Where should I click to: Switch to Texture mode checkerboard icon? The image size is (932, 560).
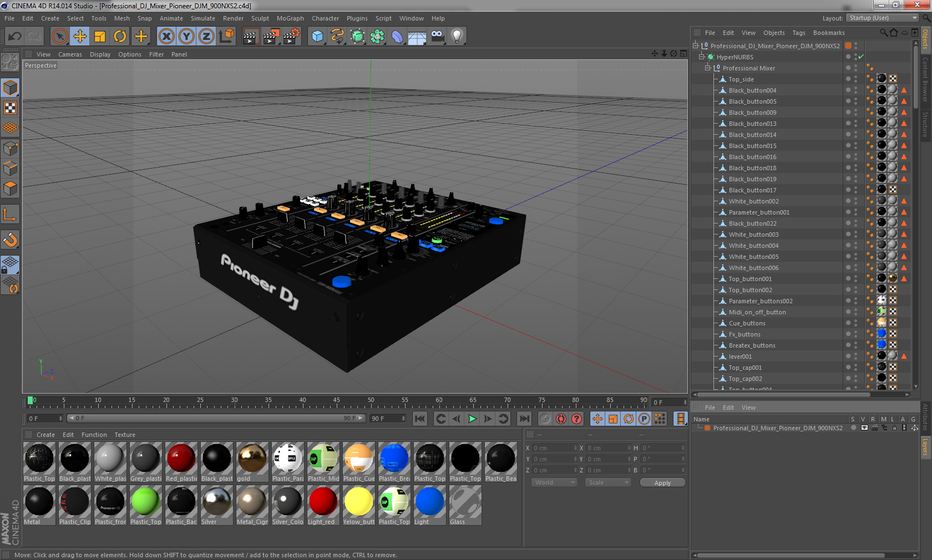click(10, 108)
